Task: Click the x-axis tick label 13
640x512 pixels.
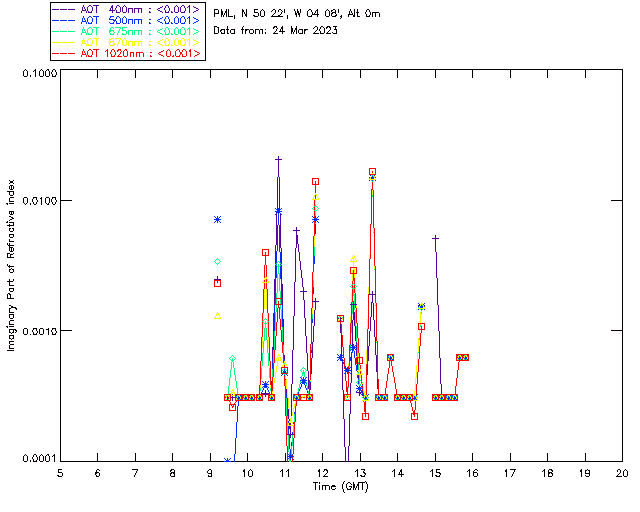Action: (x=360, y=473)
